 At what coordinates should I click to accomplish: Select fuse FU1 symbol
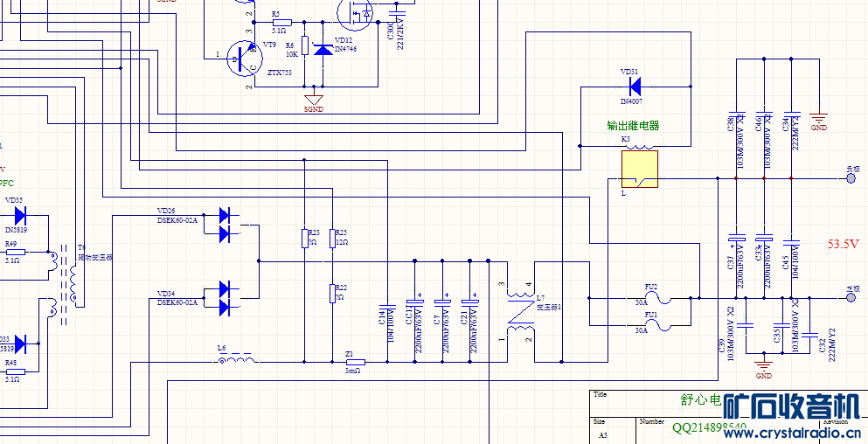pos(658,326)
